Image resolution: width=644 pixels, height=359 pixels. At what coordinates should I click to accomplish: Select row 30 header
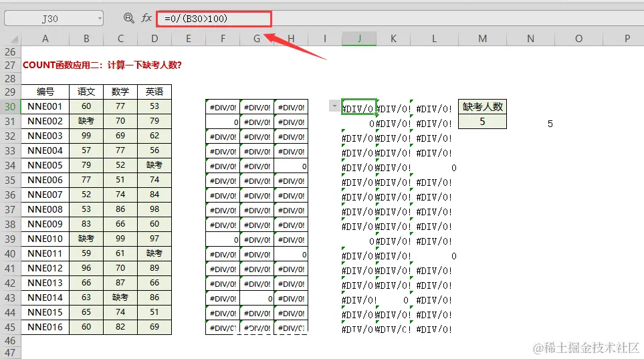coord(10,107)
